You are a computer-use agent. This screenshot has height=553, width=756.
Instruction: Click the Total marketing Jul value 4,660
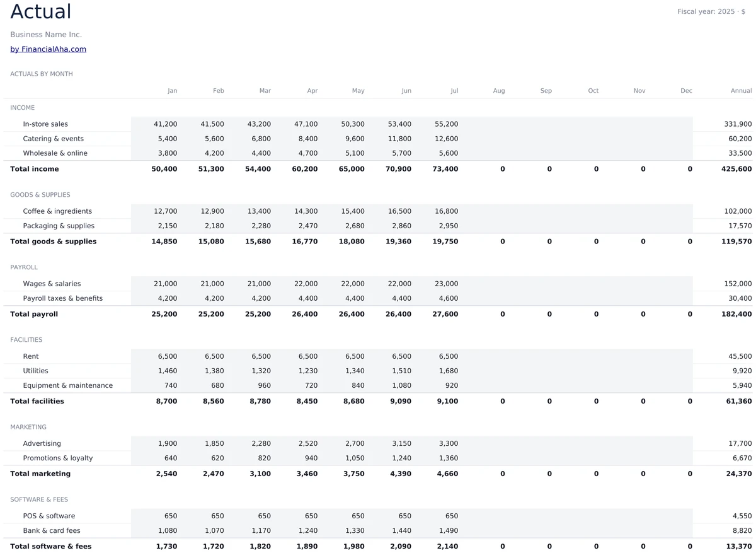[447, 474]
